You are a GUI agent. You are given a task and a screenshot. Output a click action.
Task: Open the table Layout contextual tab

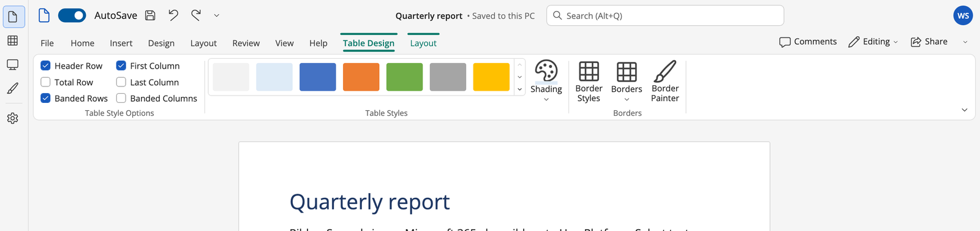coord(423,43)
